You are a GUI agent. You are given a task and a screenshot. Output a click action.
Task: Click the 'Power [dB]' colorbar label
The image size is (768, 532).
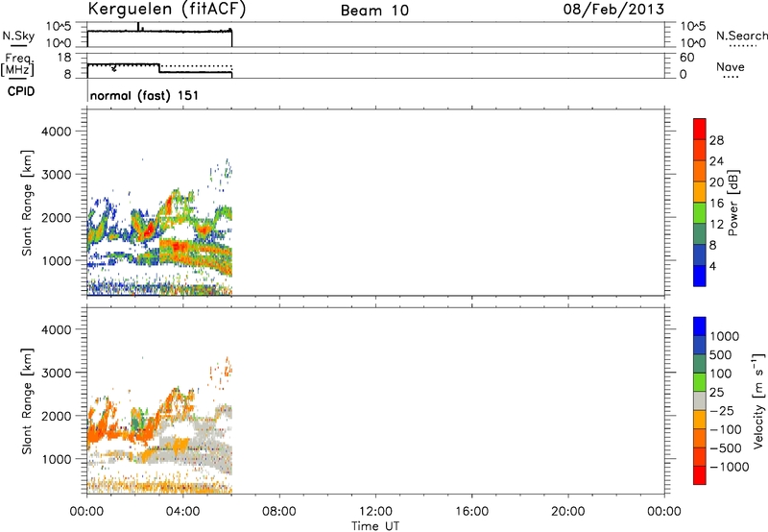coord(732,203)
